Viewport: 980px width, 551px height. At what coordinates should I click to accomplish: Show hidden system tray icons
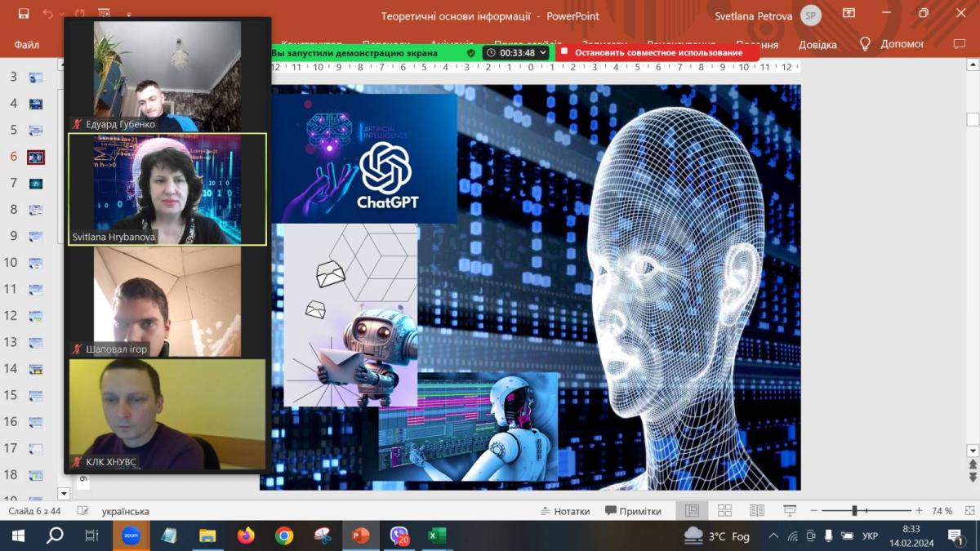(x=773, y=536)
